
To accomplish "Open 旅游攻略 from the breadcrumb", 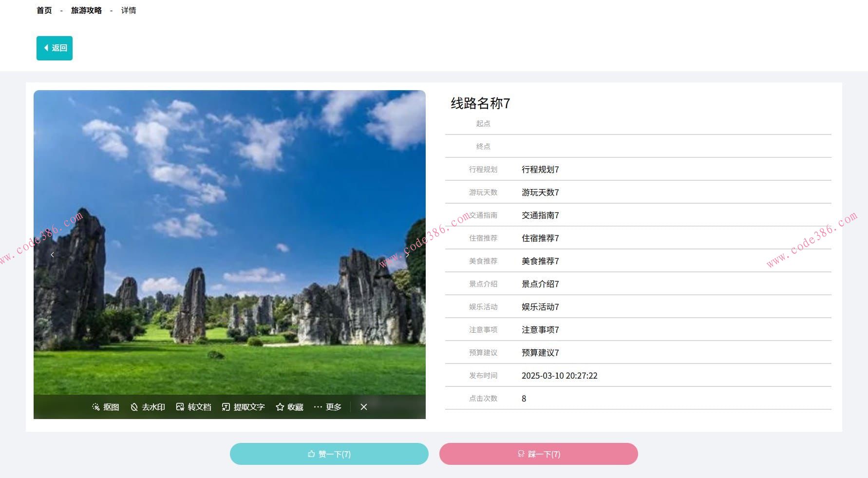I will click(x=86, y=10).
